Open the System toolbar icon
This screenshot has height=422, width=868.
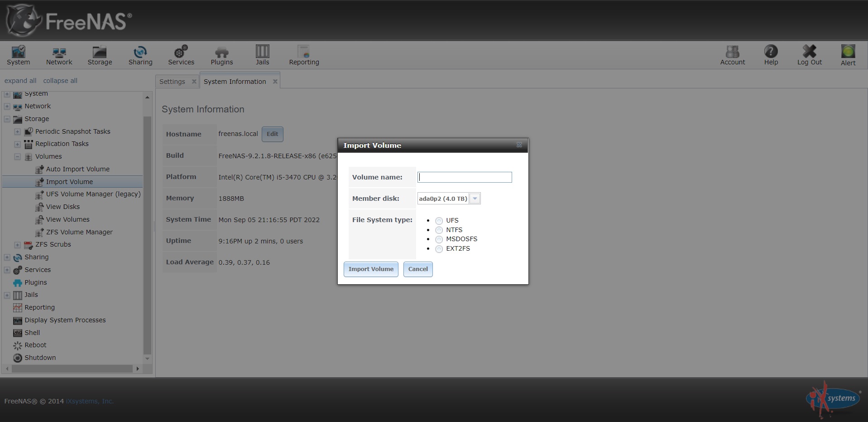click(18, 55)
